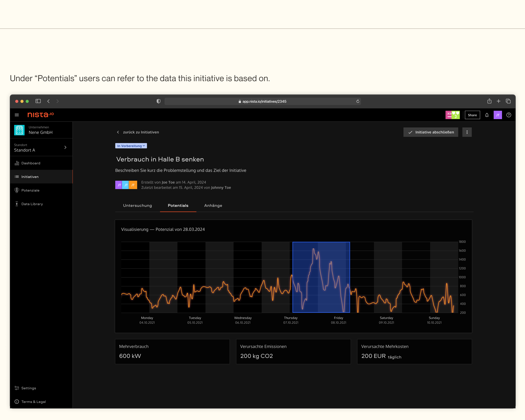Click the Initiative abschließen button
This screenshot has width=525, height=420.
(430, 132)
